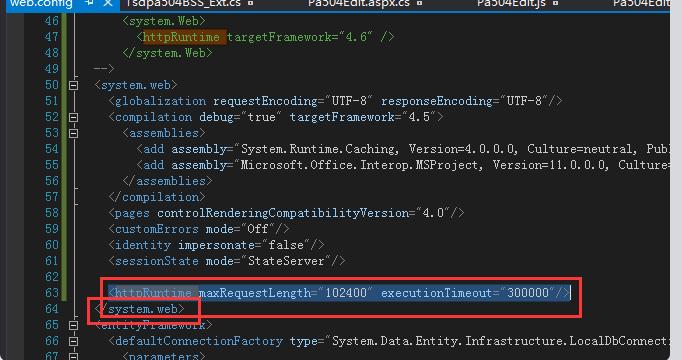The image size is (682, 360).
Task: Pin the web.config tab
Action: coord(90,3)
